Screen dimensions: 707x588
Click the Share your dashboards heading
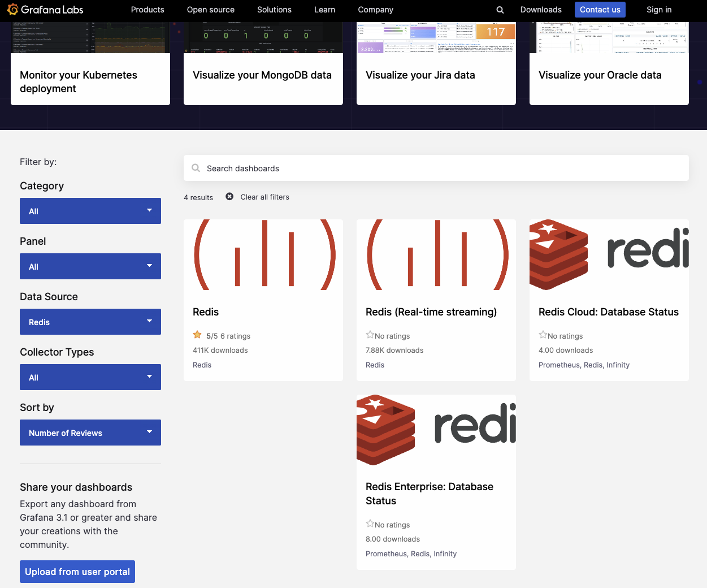tap(76, 487)
